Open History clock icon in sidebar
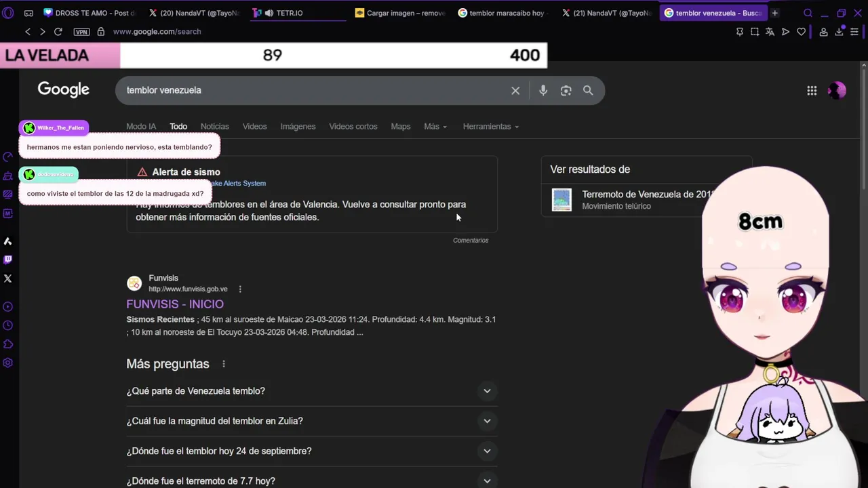The height and width of the screenshot is (488, 868). tap(8, 325)
